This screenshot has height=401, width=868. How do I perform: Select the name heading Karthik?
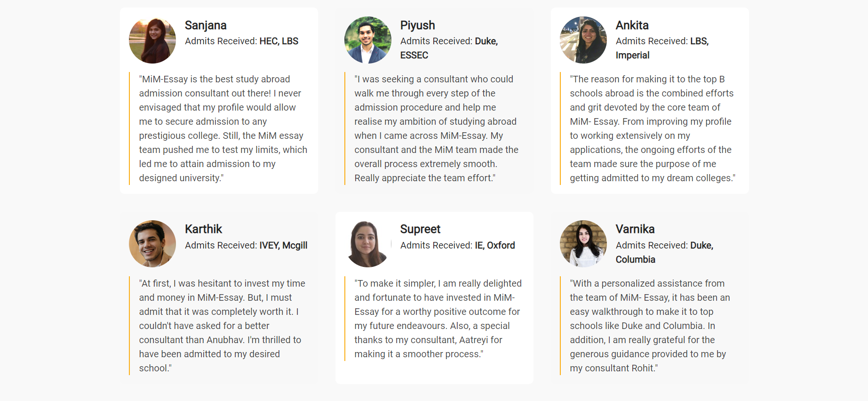pyautogui.click(x=203, y=229)
